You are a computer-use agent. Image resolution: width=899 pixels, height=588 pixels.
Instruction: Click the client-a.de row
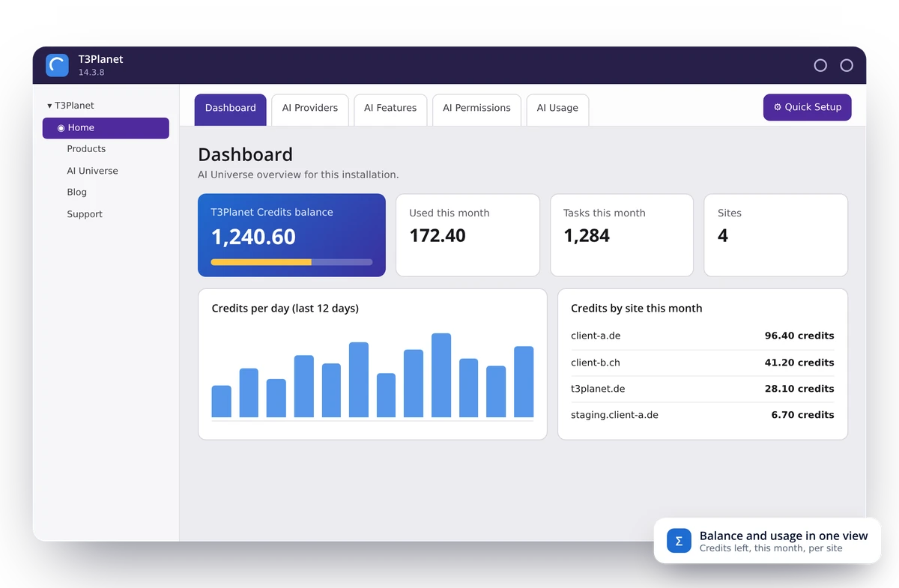[703, 336]
